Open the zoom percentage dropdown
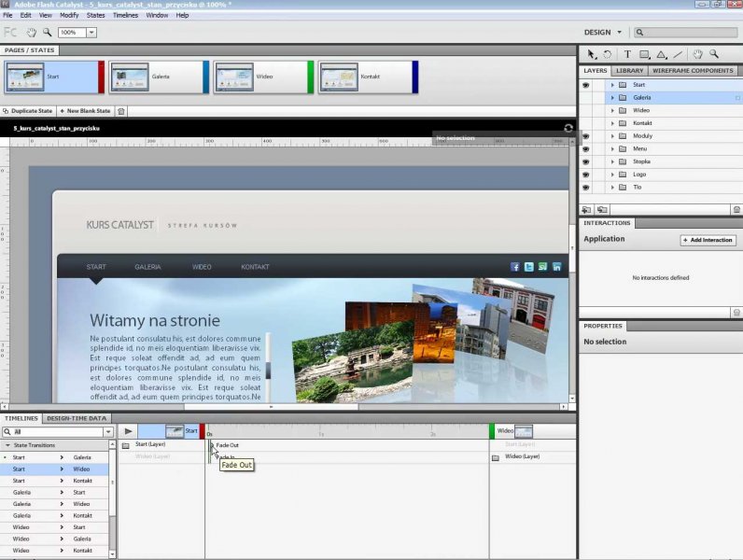This screenshot has height=560, width=743. tap(91, 33)
